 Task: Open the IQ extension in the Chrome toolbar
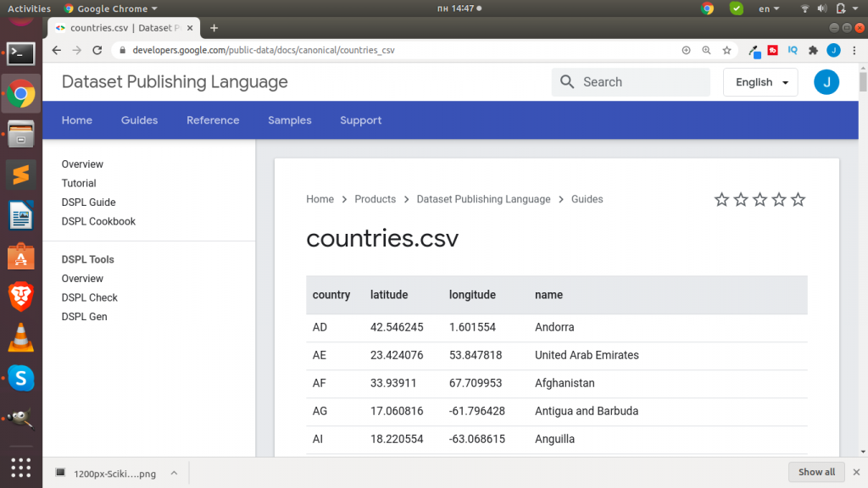(793, 50)
